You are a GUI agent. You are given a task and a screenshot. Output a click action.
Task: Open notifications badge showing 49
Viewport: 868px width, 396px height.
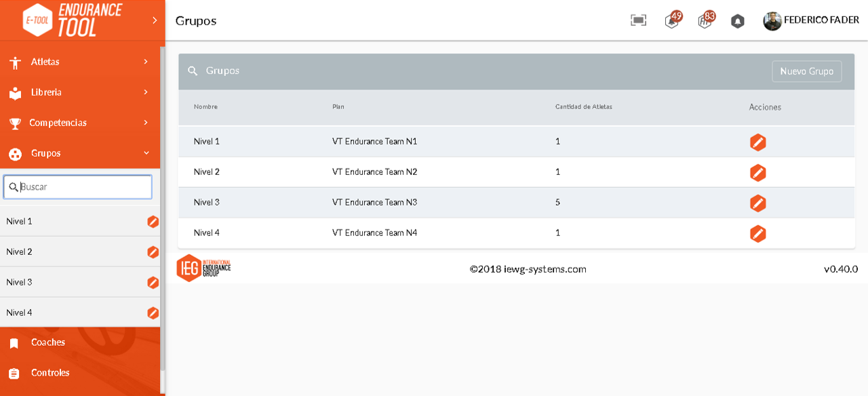tap(673, 20)
